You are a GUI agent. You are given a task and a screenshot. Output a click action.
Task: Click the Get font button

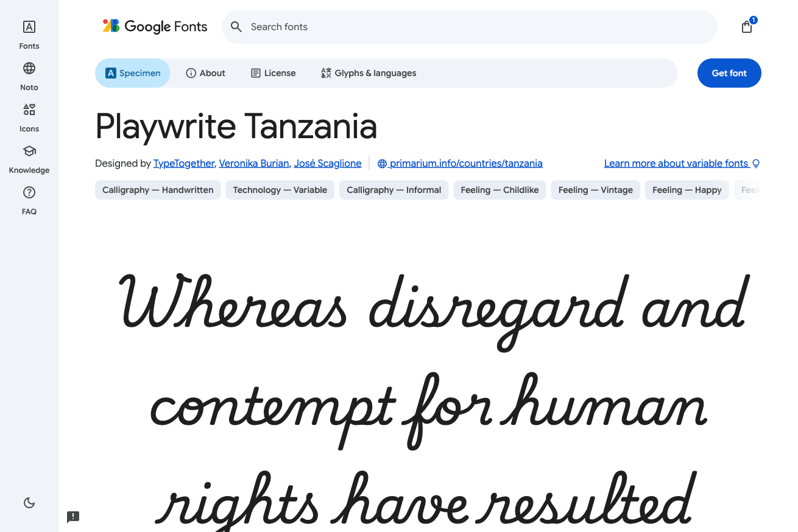(729, 73)
